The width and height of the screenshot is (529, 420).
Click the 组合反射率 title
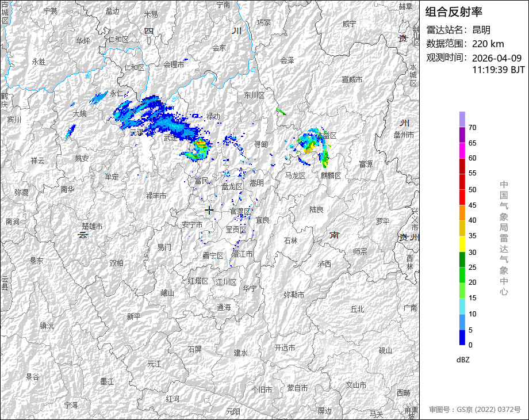[x=454, y=12]
